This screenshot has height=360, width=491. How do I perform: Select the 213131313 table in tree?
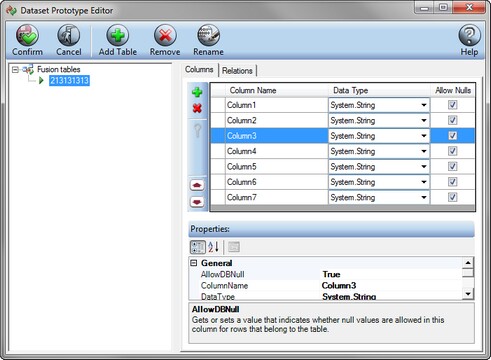tap(69, 80)
